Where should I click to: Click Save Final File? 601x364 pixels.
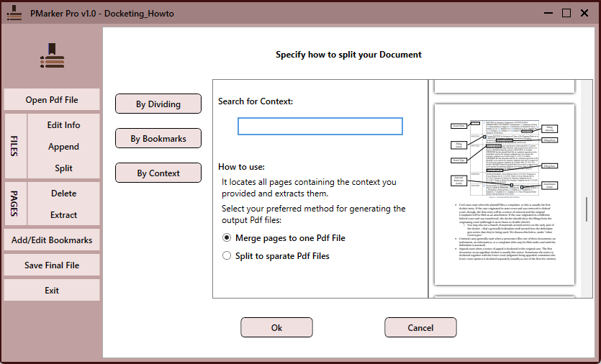click(x=52, y=265)
